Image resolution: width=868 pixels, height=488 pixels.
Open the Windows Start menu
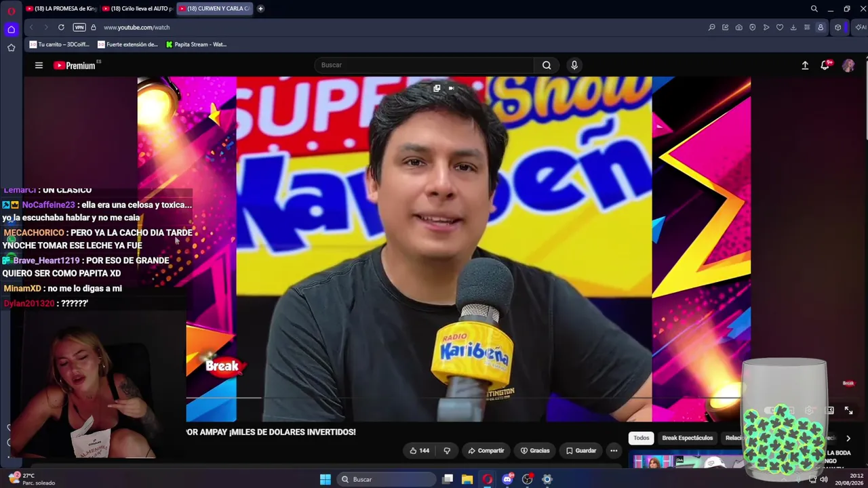coord(325,479)
